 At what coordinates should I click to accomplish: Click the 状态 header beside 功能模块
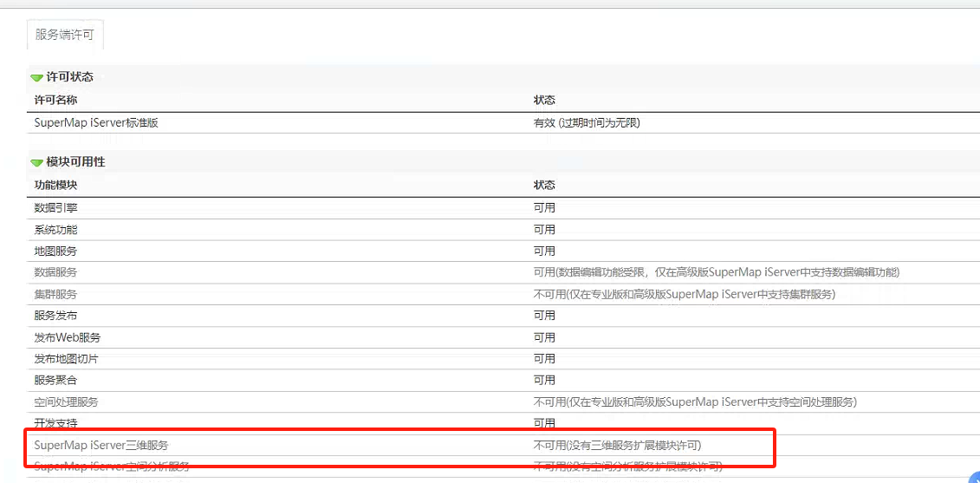[x=544, y=186]
